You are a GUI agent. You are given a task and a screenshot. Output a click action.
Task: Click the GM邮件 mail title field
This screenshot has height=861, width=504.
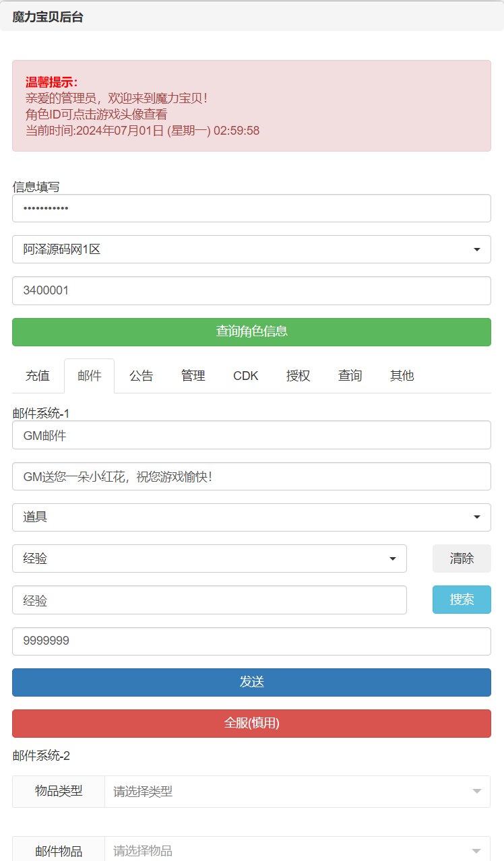[251, 435]
